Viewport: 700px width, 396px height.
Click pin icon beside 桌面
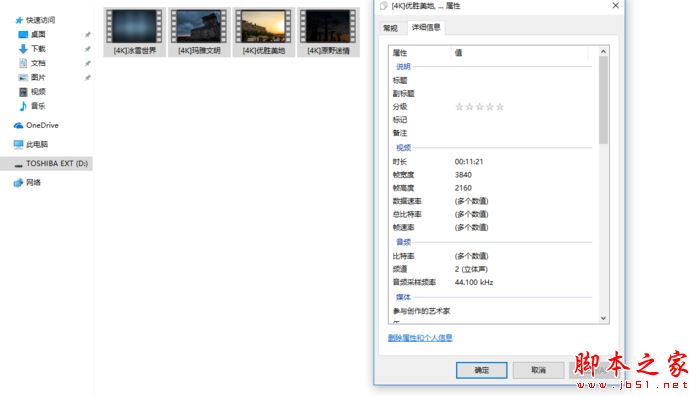(88, 34)
